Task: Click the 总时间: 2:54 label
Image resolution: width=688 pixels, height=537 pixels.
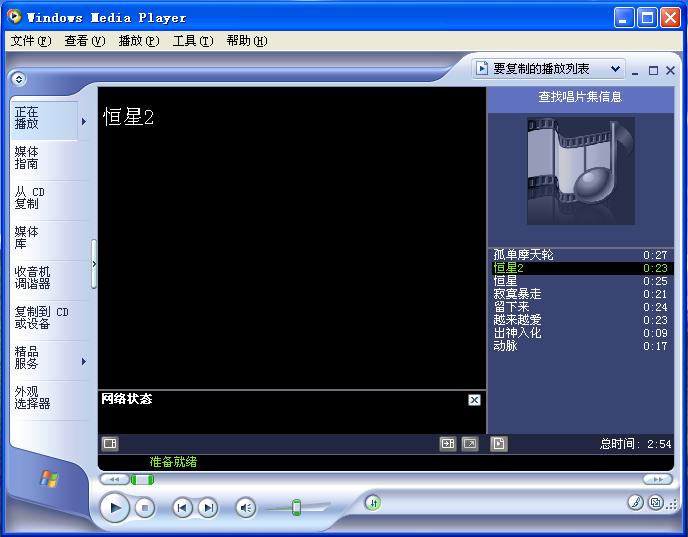Action: pos(635,444)
